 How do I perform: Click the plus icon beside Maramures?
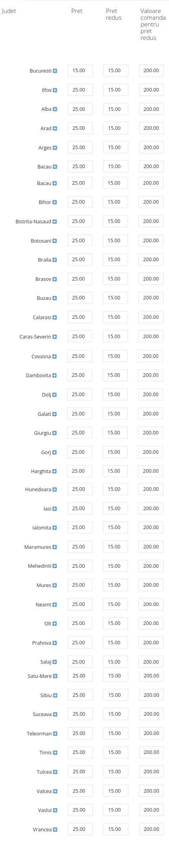pyautogui.click(x=54, y=547)
